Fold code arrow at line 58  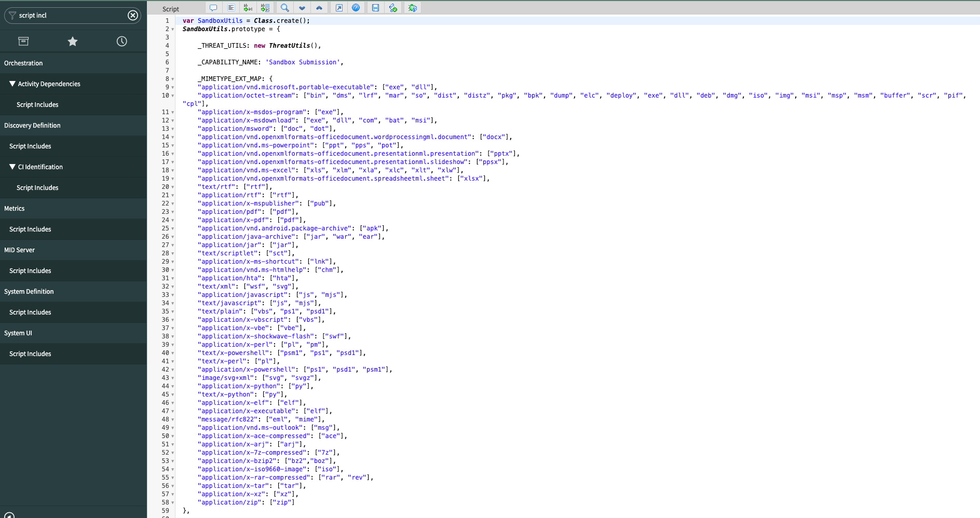[x=173, y=503]
